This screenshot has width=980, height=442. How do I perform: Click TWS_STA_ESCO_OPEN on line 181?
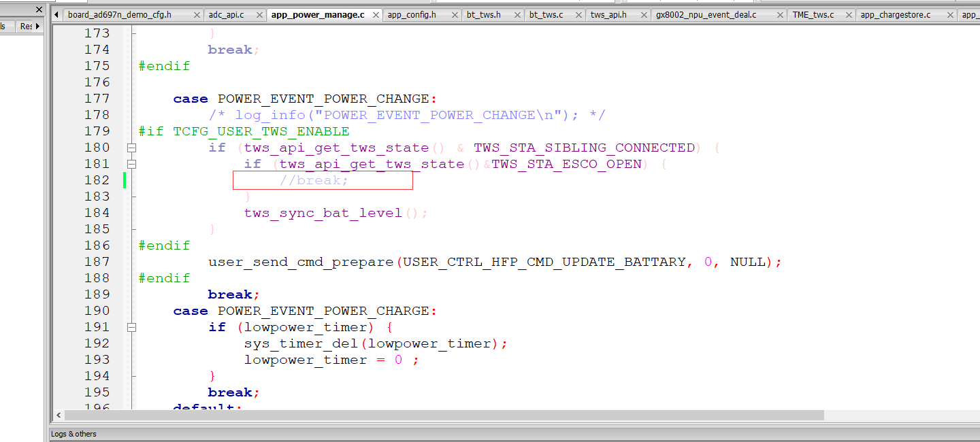567,164
